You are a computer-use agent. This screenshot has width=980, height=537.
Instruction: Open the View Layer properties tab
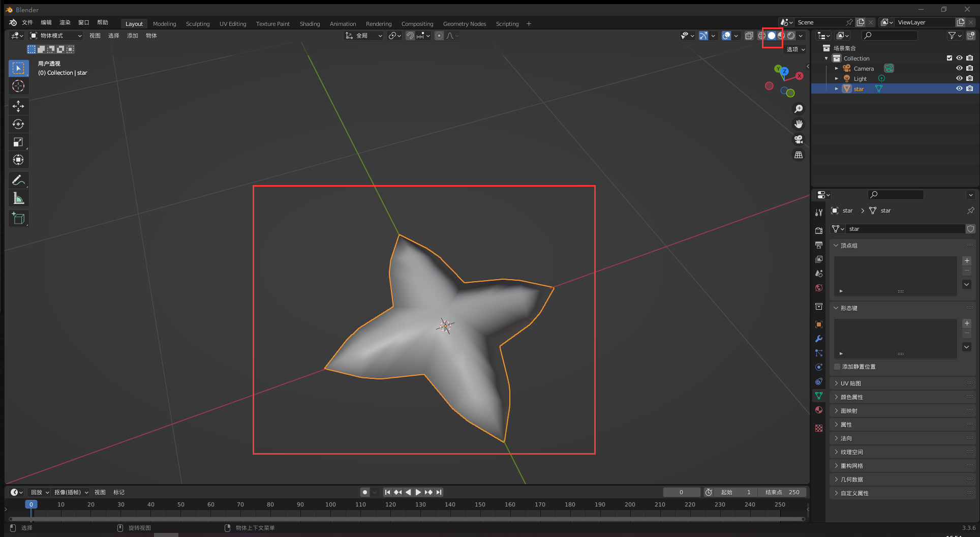(x=819, y=259)
